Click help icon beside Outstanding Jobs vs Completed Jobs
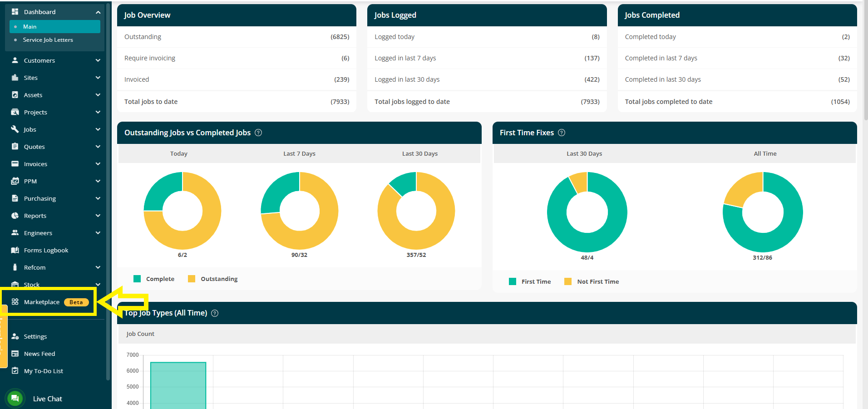The height and width of the screenshot is (409, 868). tap(258, 133)
